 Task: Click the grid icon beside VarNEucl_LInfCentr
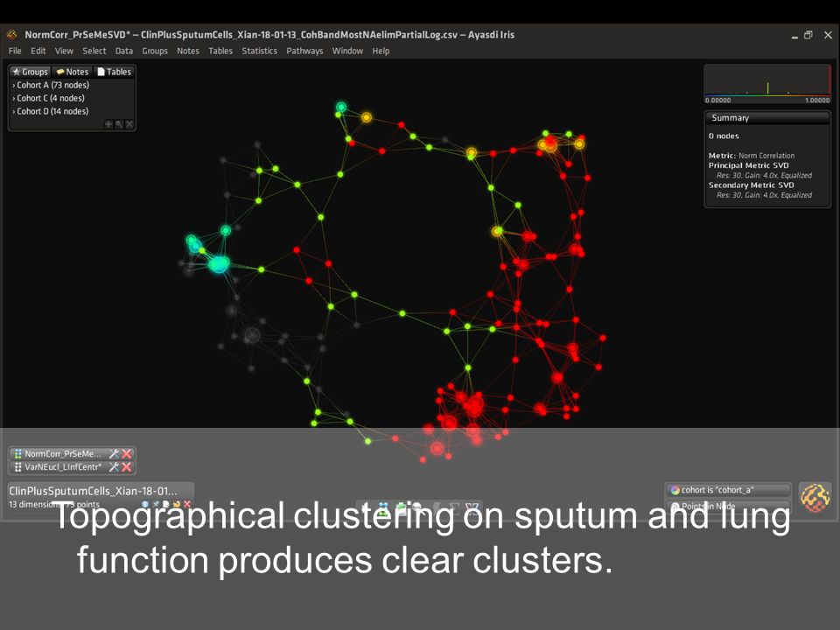pyautogui.click(x=17, y=467)
